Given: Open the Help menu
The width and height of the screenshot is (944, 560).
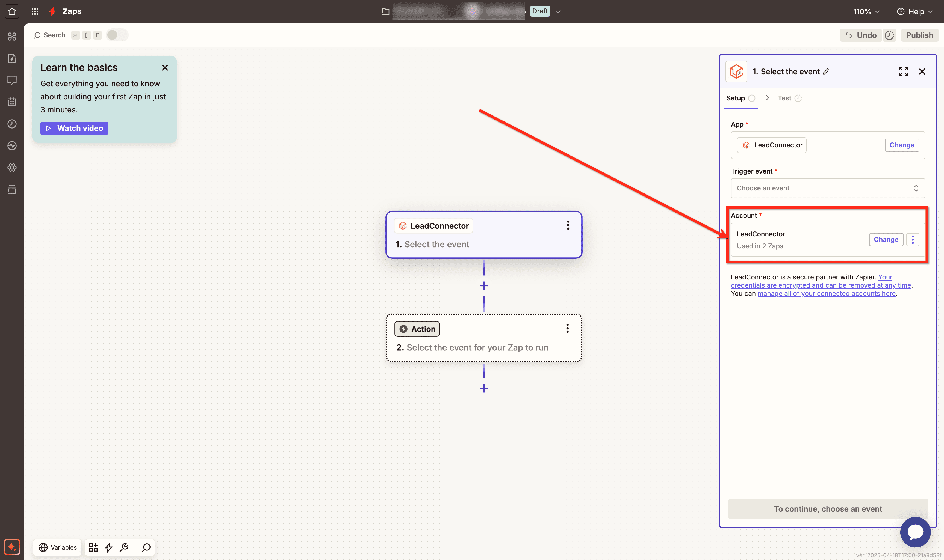Looking at the screenshot, I should (914, 12).
